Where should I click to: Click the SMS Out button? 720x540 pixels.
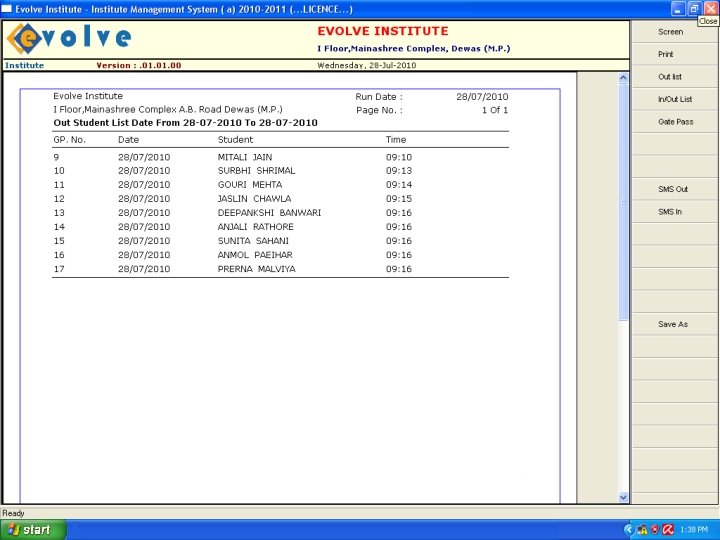[x=675, y=189]
